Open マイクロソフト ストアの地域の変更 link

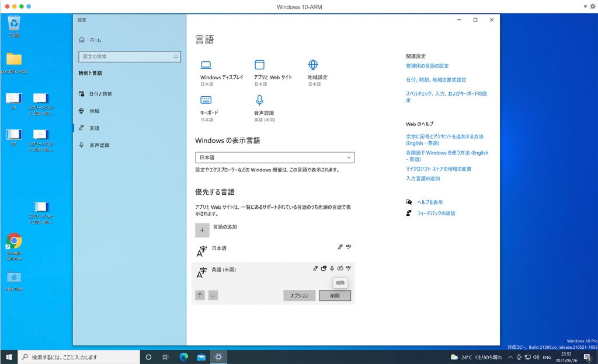point(439,169)
